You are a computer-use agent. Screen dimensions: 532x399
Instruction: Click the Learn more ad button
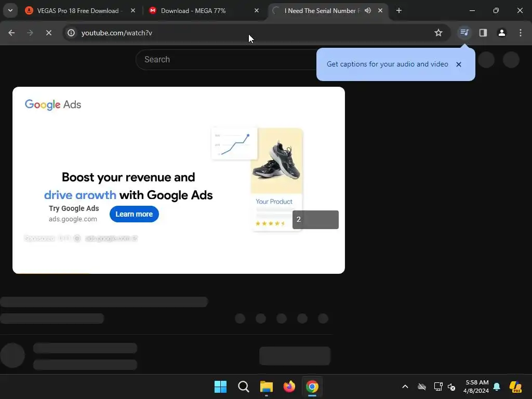pyautogui.click(x=134, y=214)
